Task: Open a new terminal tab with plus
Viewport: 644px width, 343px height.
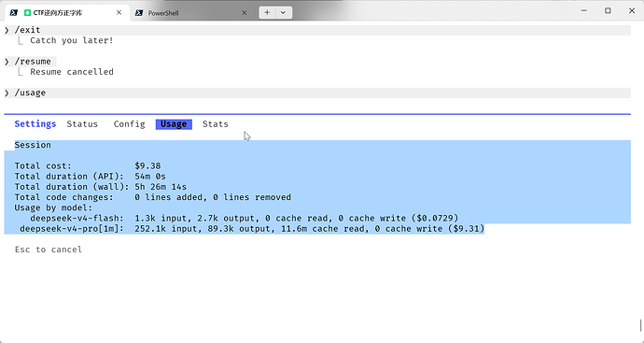Action: [267, 12]
